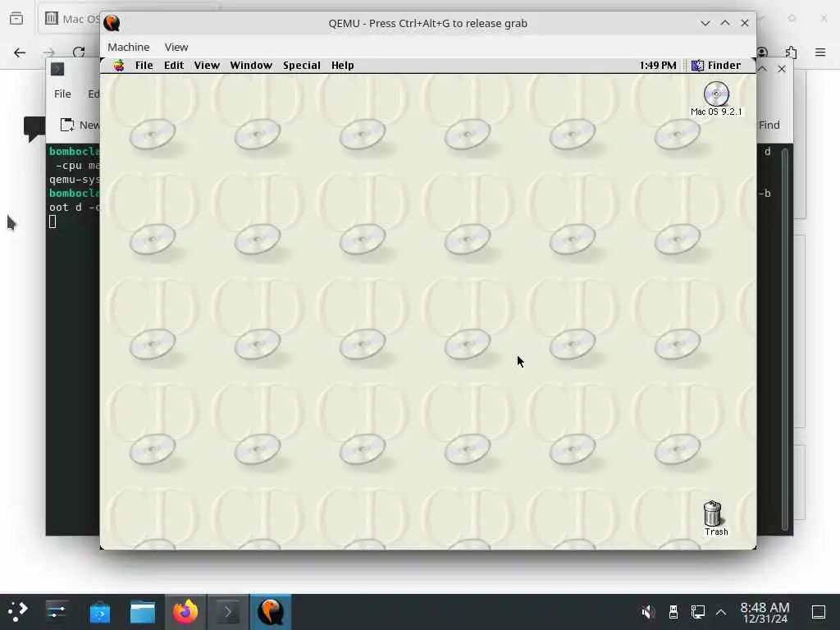Open the terminal window File menu
Viewport: 840px width, 630px height.
62,94
